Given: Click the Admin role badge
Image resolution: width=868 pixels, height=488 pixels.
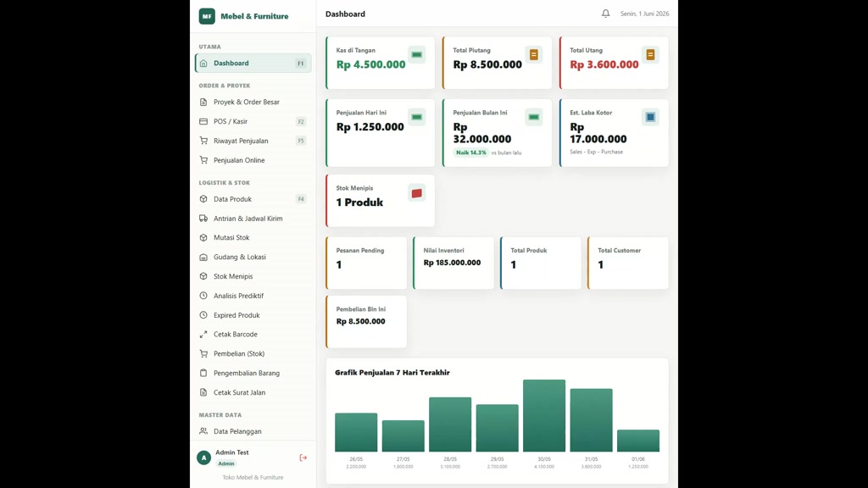Looking at the screenshot, I should (x=225, y=463).
